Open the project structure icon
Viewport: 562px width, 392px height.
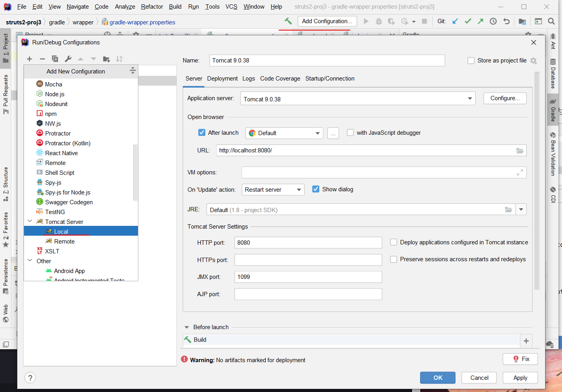pos(522,21)
